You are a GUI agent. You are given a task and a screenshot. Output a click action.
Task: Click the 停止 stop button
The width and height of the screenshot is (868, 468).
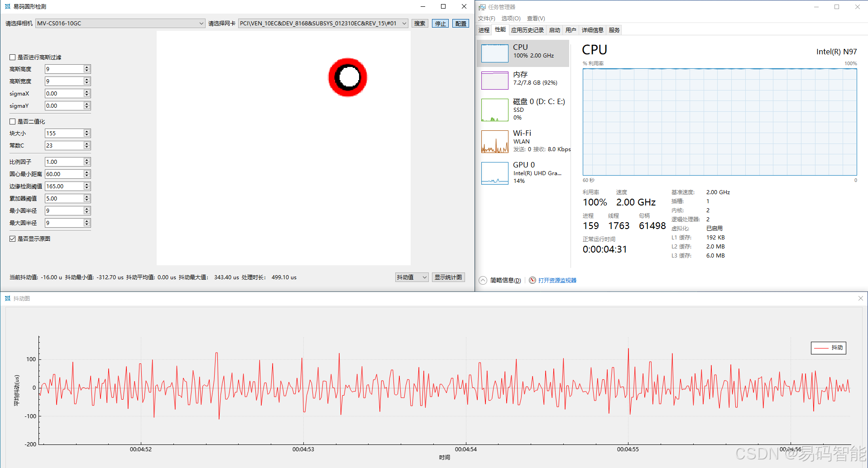pos(441,24)
